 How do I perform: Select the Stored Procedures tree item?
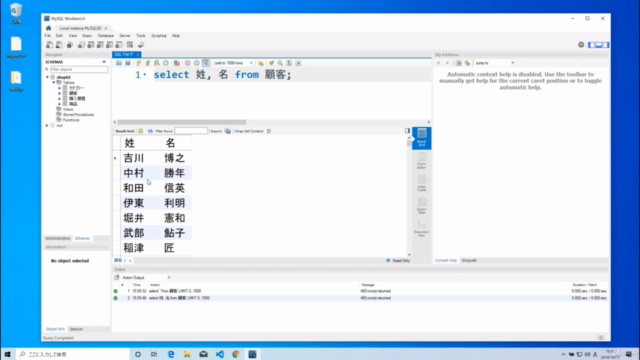click(x=78, y=115)
